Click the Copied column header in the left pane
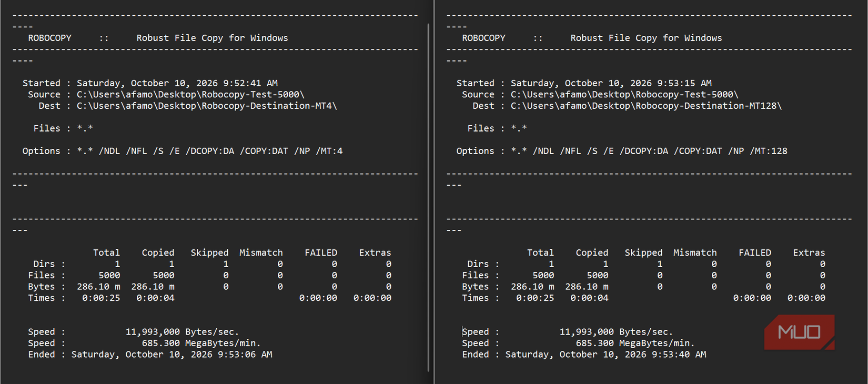The width and height of the screenshot is (868, 384). point(158,252)
